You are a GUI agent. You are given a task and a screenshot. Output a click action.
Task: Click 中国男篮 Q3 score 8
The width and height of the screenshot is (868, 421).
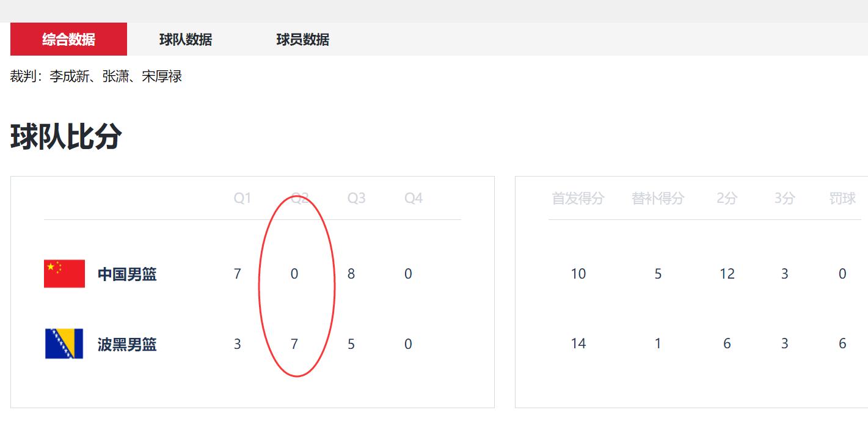351,274
